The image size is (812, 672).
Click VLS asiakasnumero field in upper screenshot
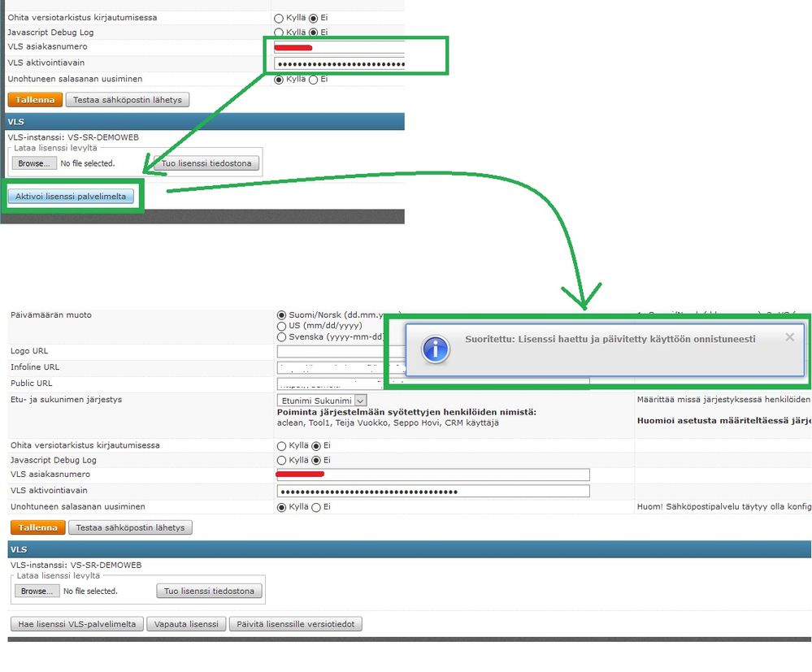pos(339,47)
